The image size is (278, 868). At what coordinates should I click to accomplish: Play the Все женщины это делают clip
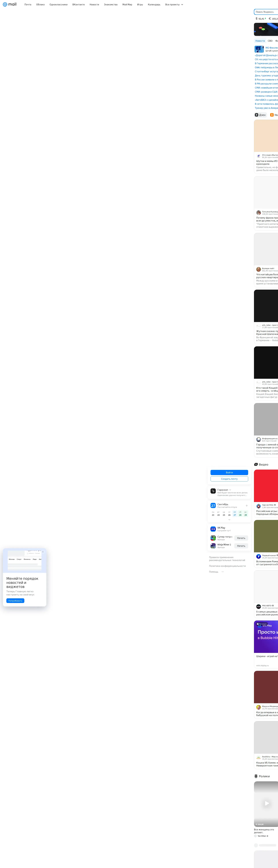267,803
